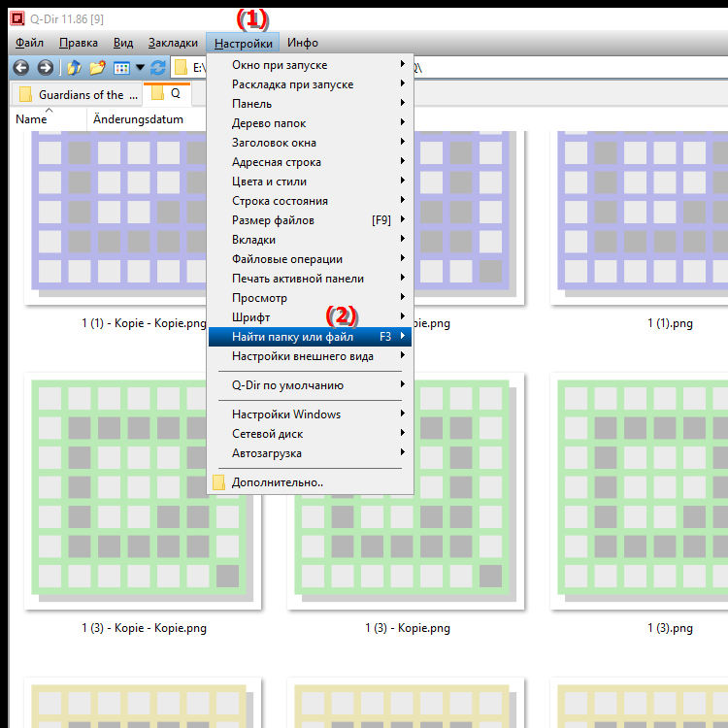Open Строка состояния submenu
This screenshot has height=728, width=728.
point(310,201)
